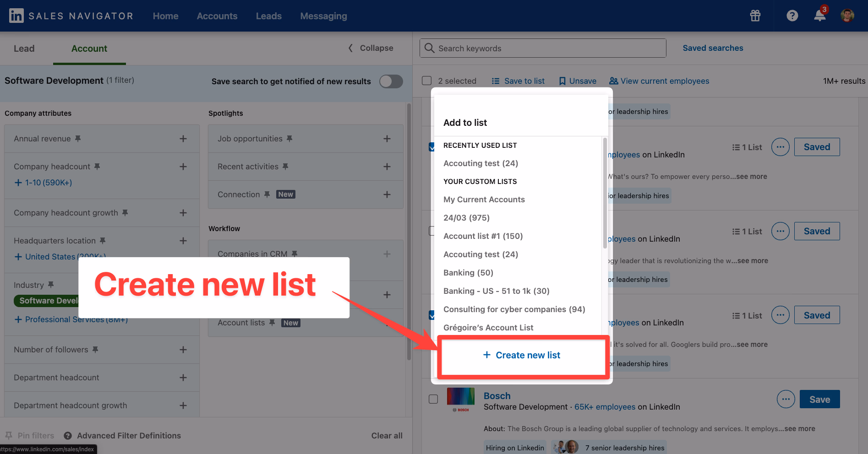868x454 pixels.
Task: Click the pin icon beside Number of followers
Action: click(x=95, y=349)
